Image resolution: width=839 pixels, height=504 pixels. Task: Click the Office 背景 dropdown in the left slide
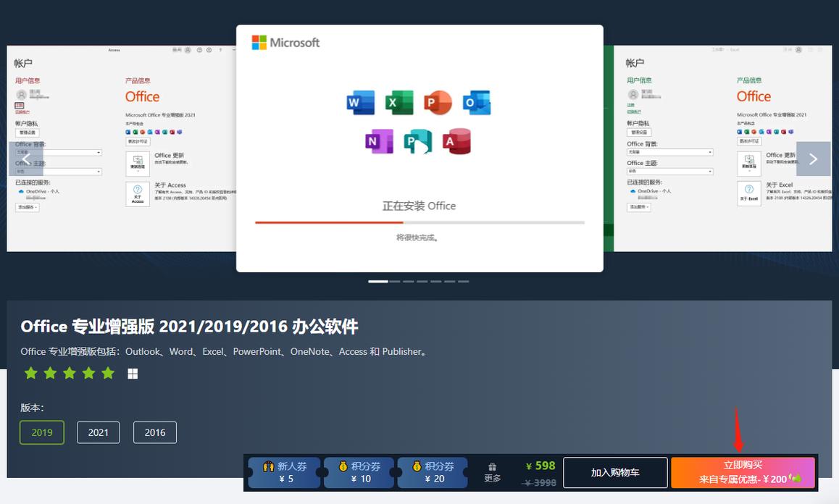tap(58, 153)
